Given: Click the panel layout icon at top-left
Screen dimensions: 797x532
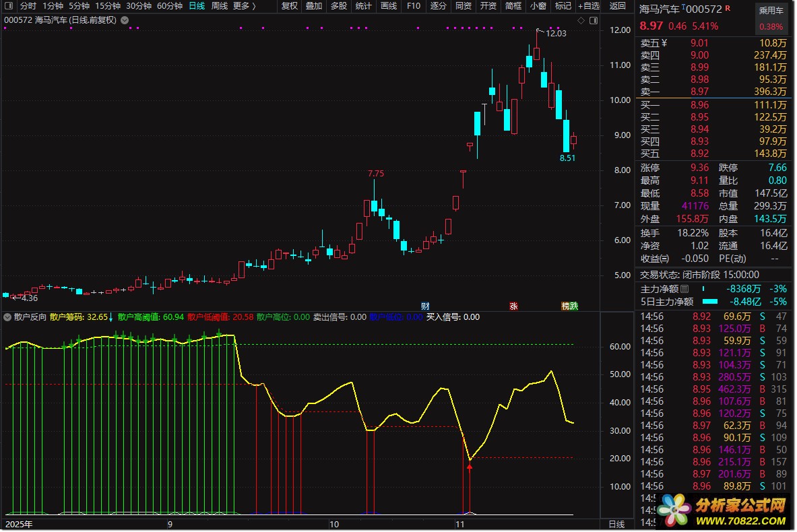Looking at the screenshot, I should (x=9, y=5).
